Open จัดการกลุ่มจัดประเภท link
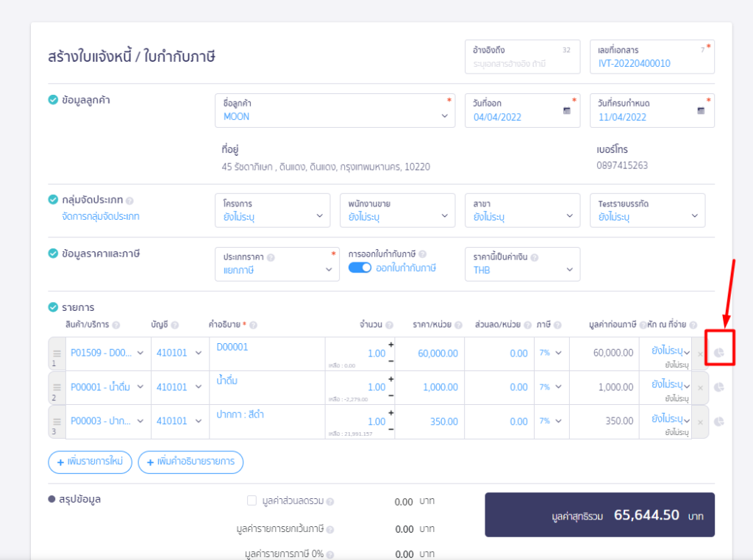The width and height of the screenshot is (753, 560). click(101, 216)
